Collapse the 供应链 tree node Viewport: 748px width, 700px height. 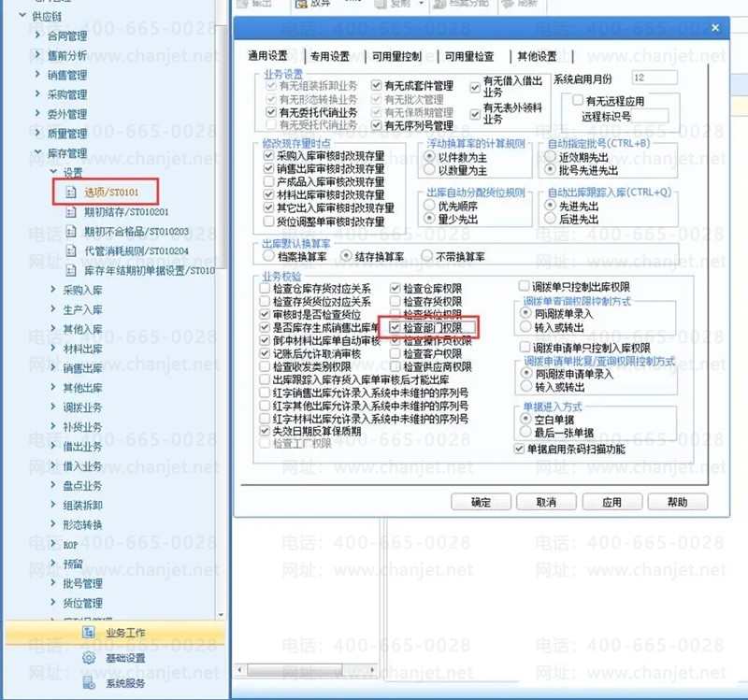pos(22,16)
